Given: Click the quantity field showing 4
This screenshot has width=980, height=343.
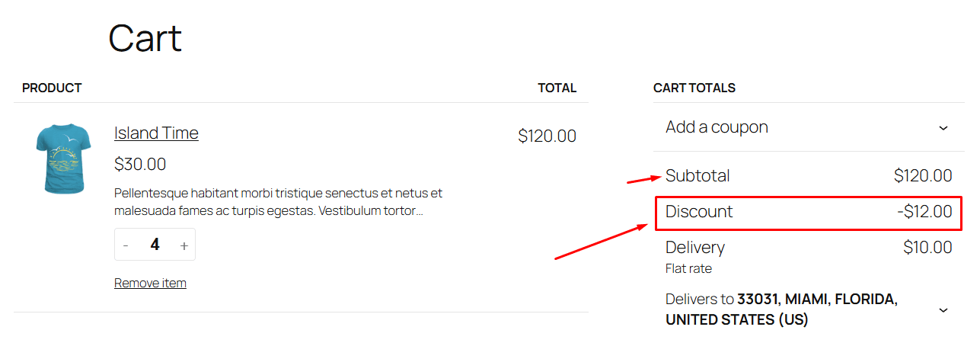Looking at the screenshot, I should pos(155,245).
